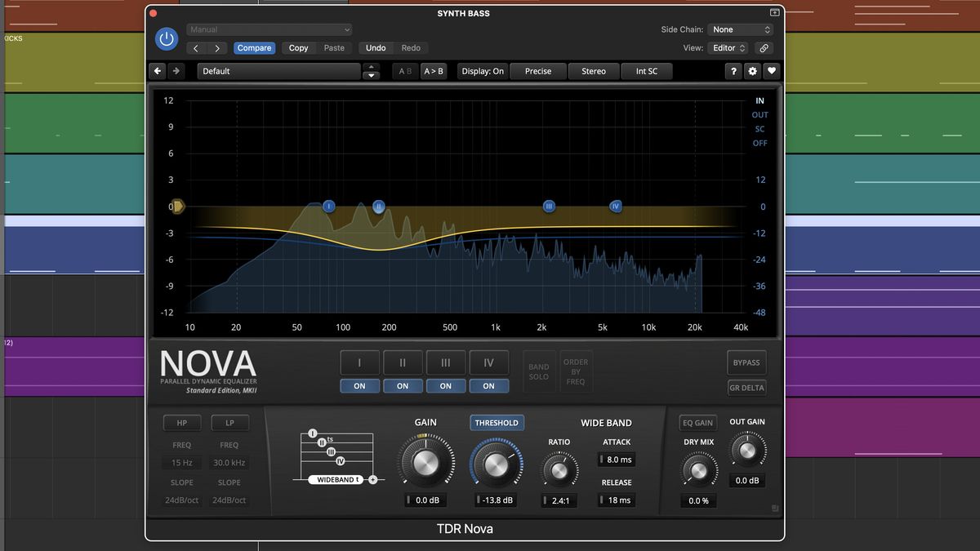Open the Stereo channel mode selector
Viewport: 980px width, 551px height.
[594, 71]
